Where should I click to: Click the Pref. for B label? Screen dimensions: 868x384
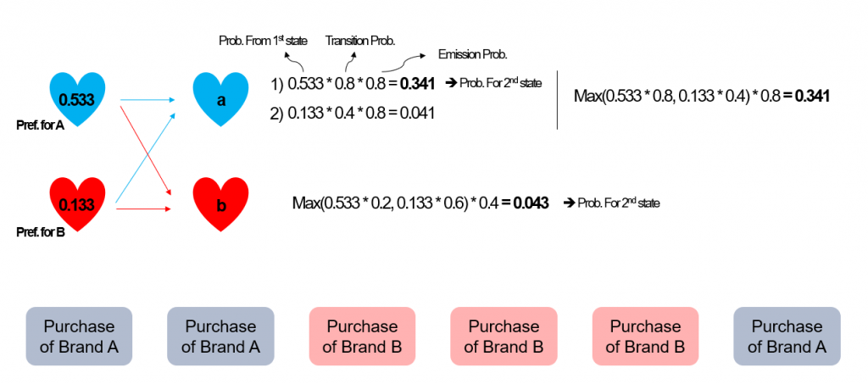[x=41, y=233]
